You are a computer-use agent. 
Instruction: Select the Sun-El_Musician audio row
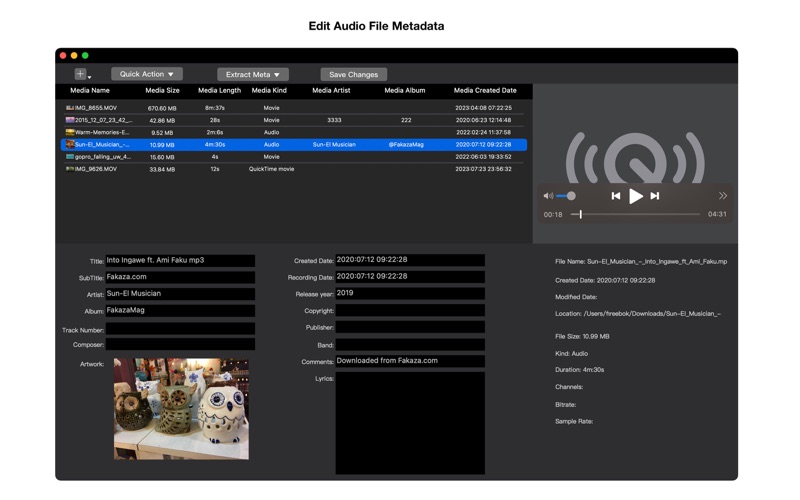coord(294,144)
